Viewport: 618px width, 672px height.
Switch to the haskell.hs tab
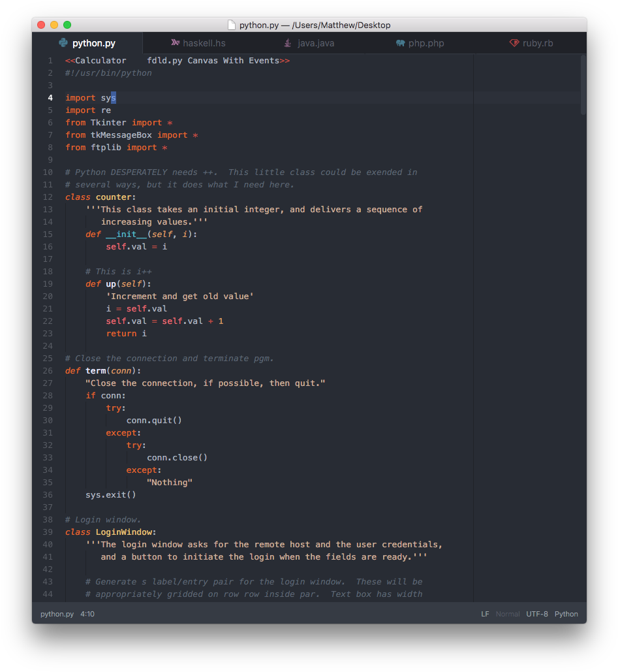(204, 43)
